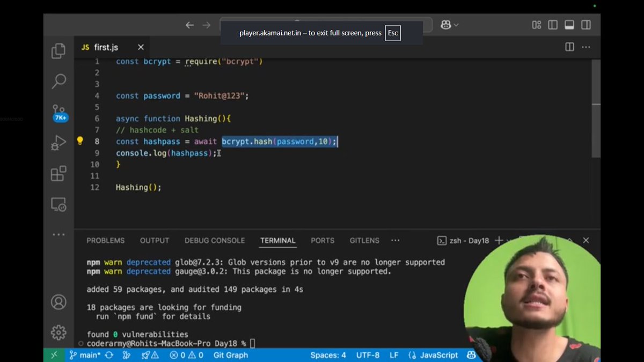This screenshot has width=644, height=362.
Task: Open the Explorer view in activity bar
Action: point(58,51)
